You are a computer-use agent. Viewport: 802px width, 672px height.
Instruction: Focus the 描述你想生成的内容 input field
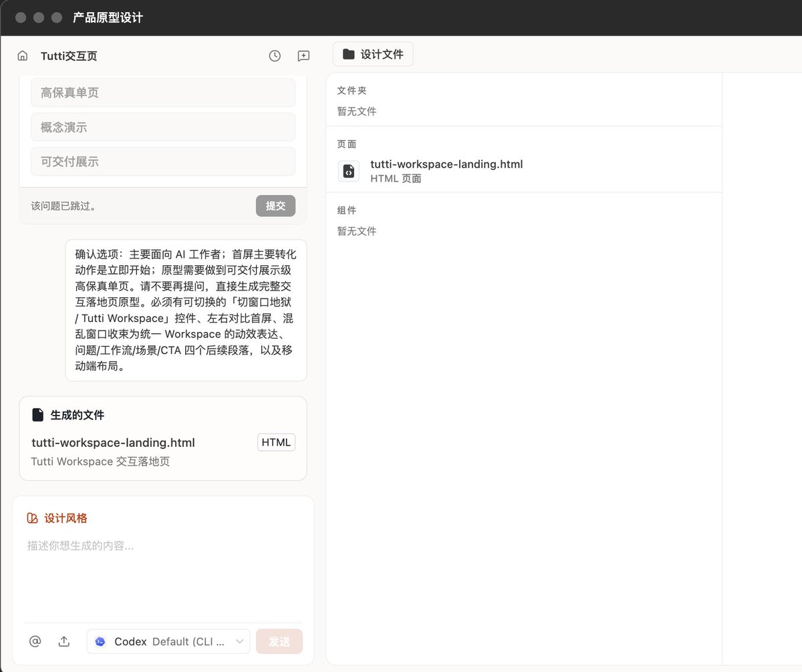pyautogui.click(x=163, y=574)
